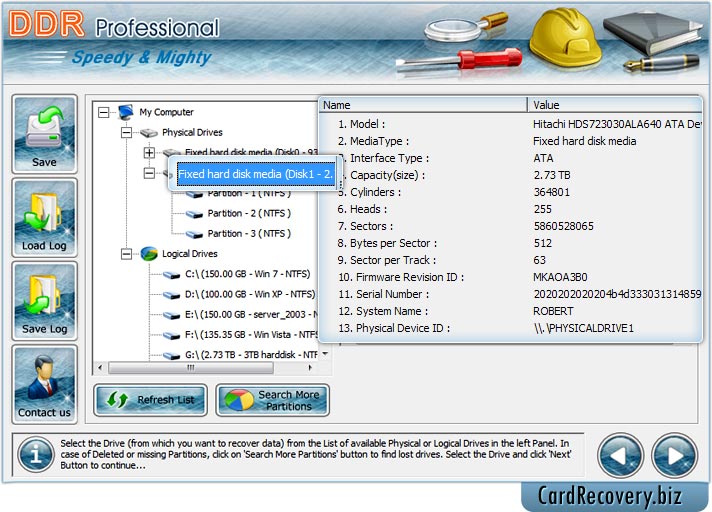Click the Save Log button
712x512 pixels.
coord(44,301)
